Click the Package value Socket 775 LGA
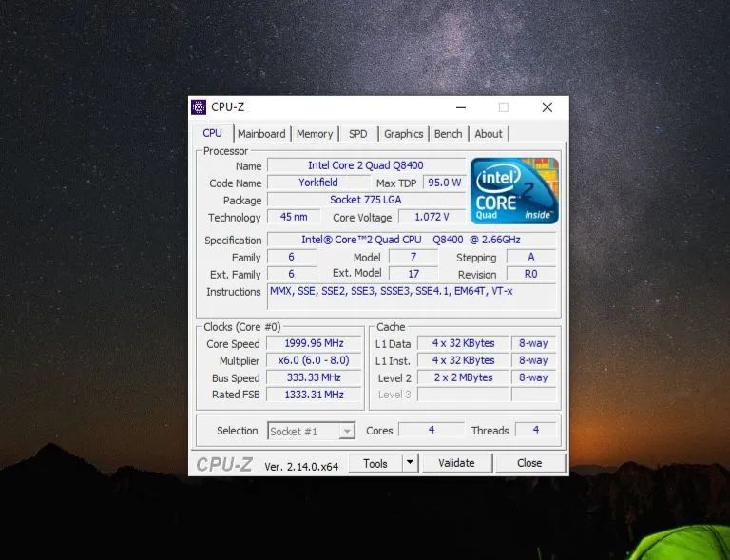This screenshot has width=730, height=560. pos(366,200)
